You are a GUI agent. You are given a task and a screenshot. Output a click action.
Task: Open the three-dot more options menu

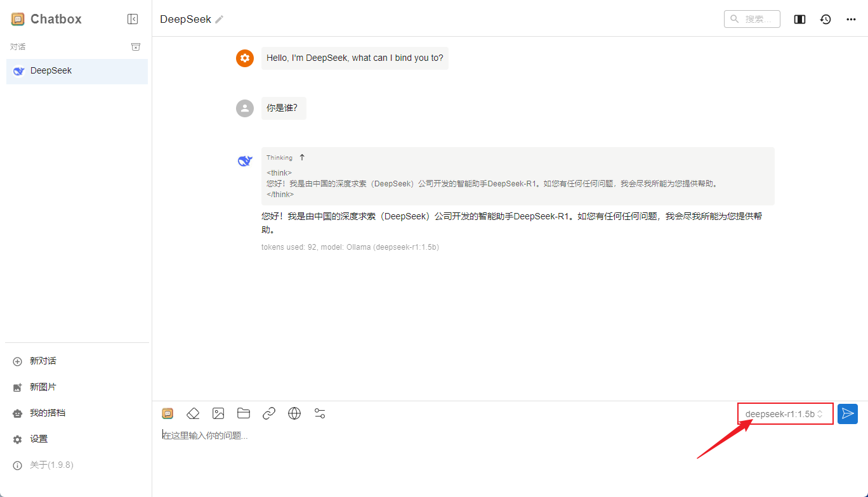click(x=852, y=19)
